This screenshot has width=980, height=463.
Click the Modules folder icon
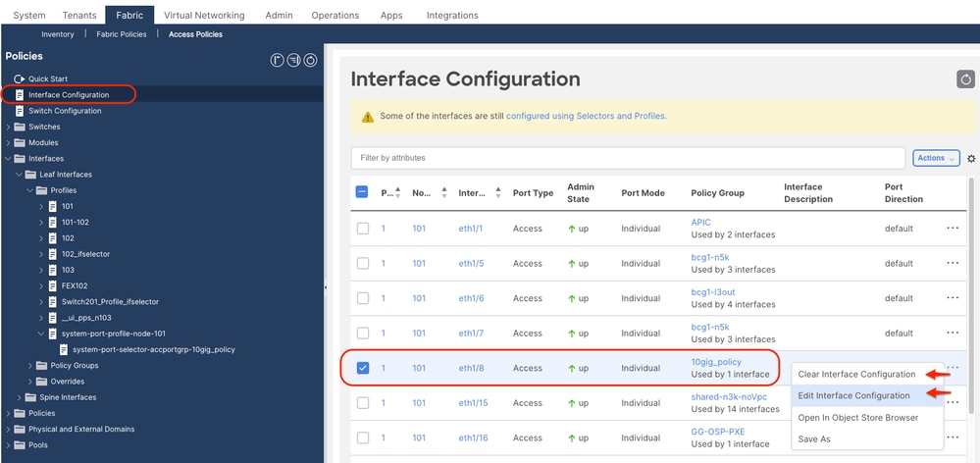(x=20, y=142)
